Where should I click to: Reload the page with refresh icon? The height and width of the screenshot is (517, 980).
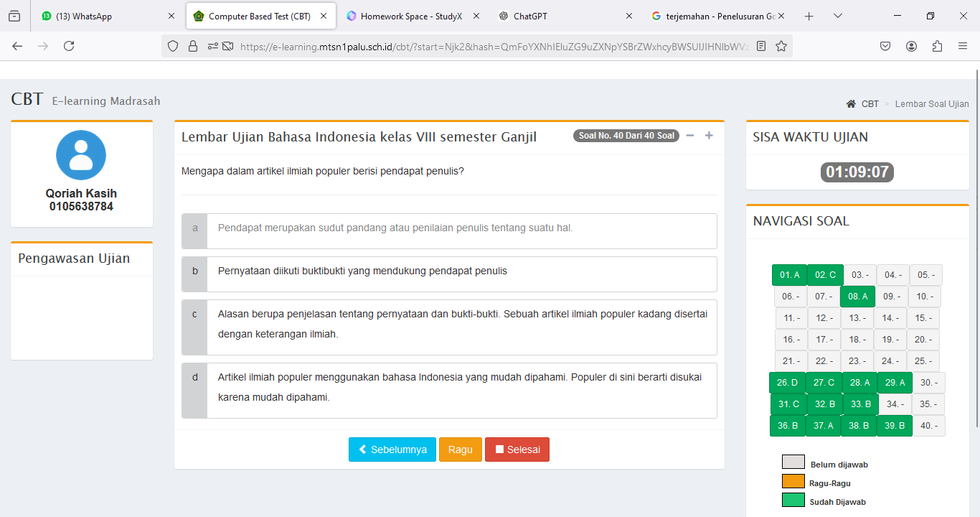pyautogui.click(x=69, y=46)
